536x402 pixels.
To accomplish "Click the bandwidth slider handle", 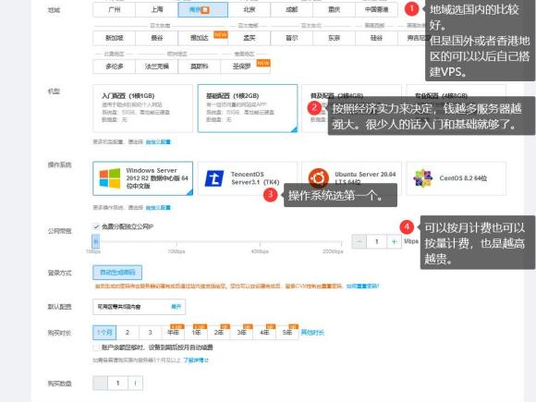I will 96,242.
